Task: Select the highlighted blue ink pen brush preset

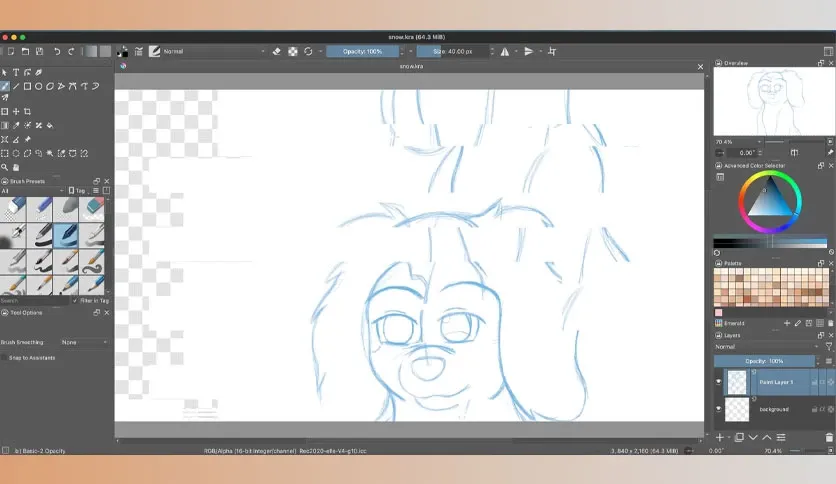Action: coord(66,235)
